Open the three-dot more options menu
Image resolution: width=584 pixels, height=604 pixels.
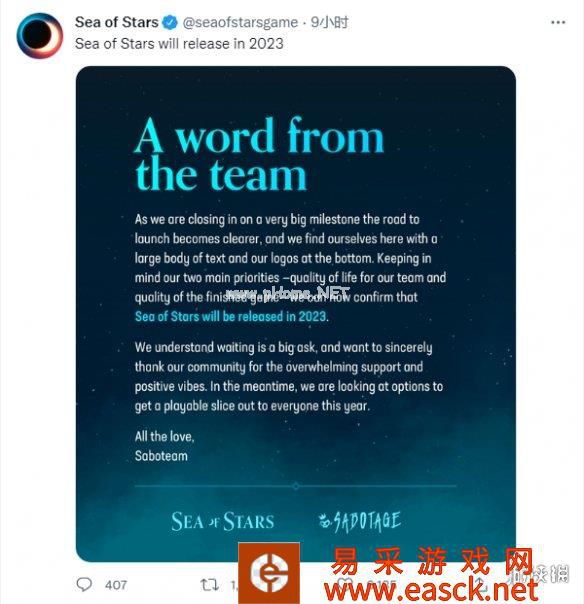tap(558, 22)
